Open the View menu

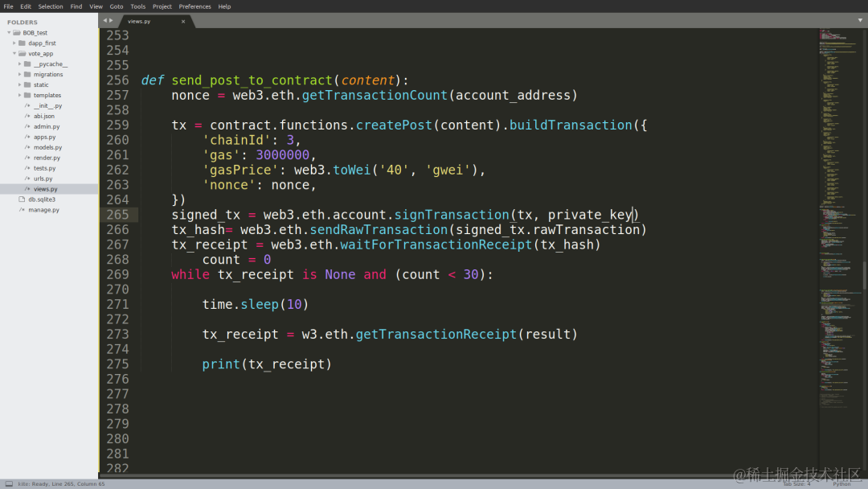(x=96, y=6)
